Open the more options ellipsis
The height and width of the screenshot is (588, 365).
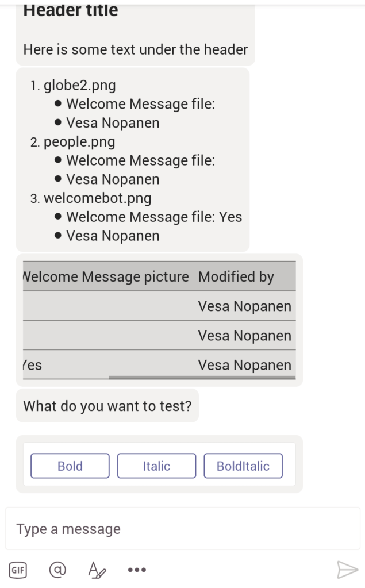click(x=137, y=570)
